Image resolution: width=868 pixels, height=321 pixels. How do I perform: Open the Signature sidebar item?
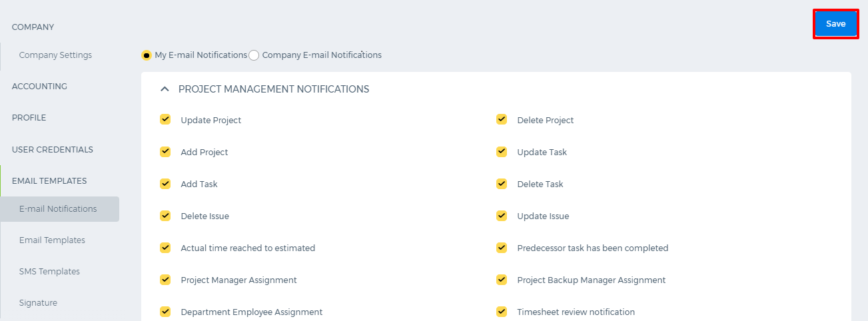tap(38, 302)
